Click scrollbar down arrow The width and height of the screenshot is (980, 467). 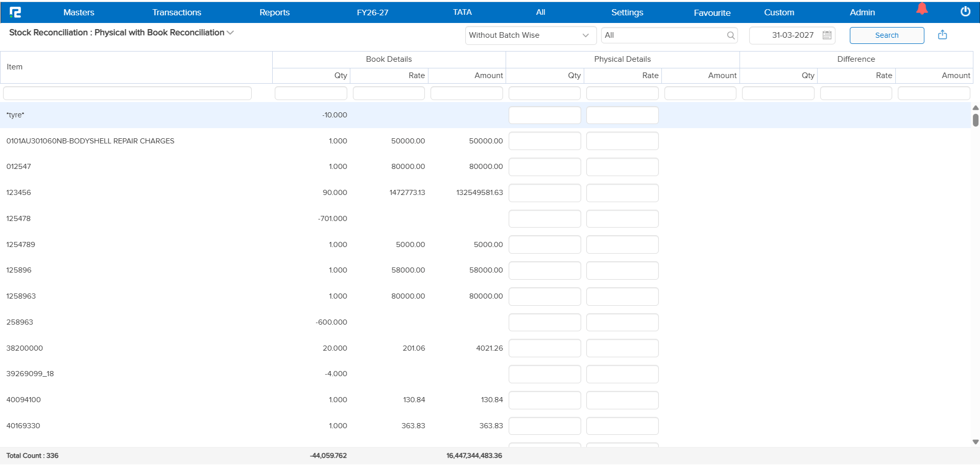pos(975,442)
